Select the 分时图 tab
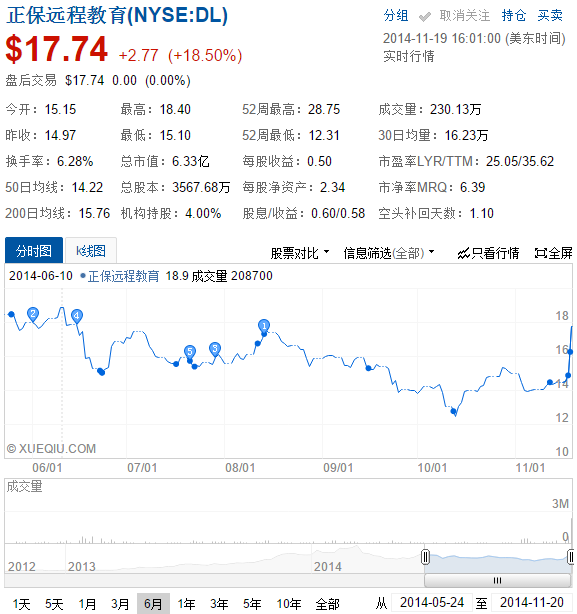Viewport: 577px width, 614px height. [34, 251]
